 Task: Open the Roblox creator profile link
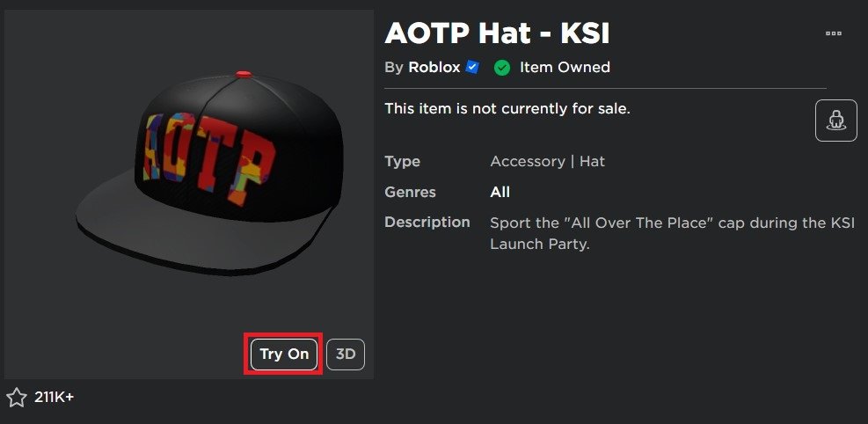pos(434,67)
